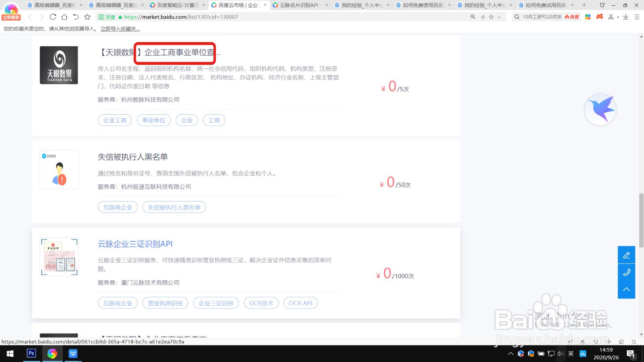Viewport: 644px width, 362px height.
Task: Click the screenshot scissors icon in browser toolbar
Action: click(x=610, y=17)
